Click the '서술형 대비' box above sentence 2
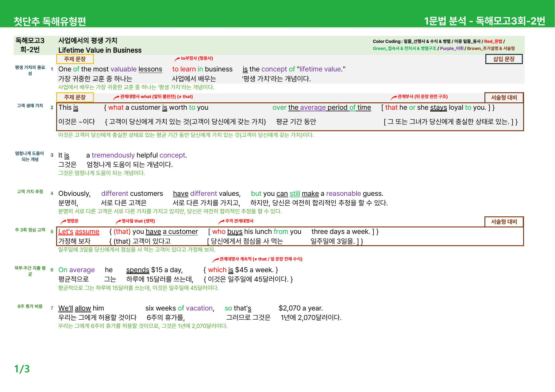This screenshot has width=555, height=392. point(504,97)
